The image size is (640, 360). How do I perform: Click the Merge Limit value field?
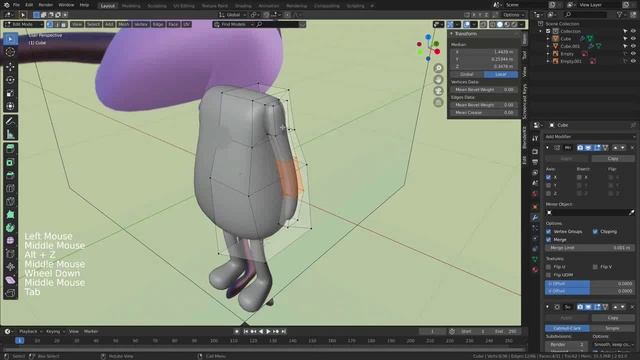590,248
